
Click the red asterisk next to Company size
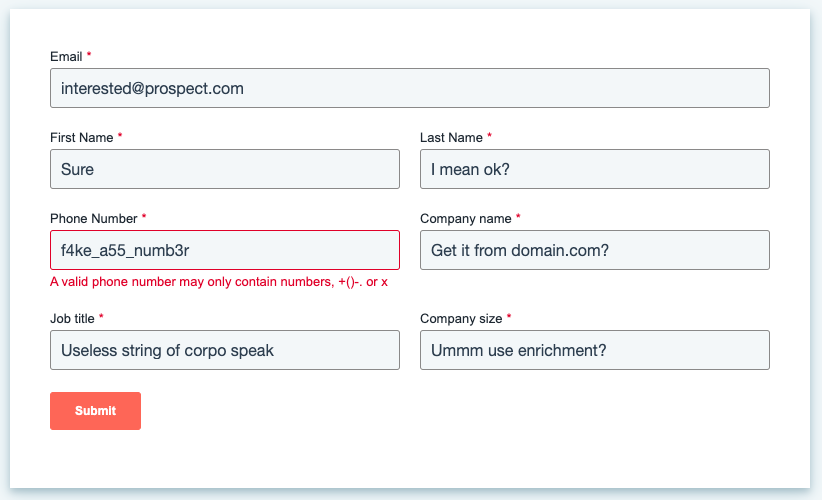(510, 318)
